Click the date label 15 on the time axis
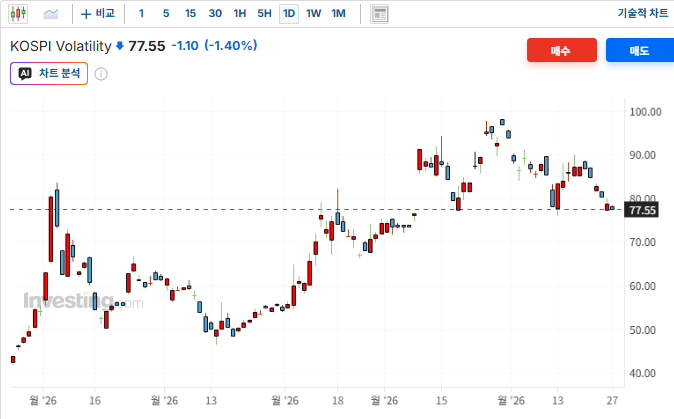The image size is (674, 419). [x=441, y=401]
